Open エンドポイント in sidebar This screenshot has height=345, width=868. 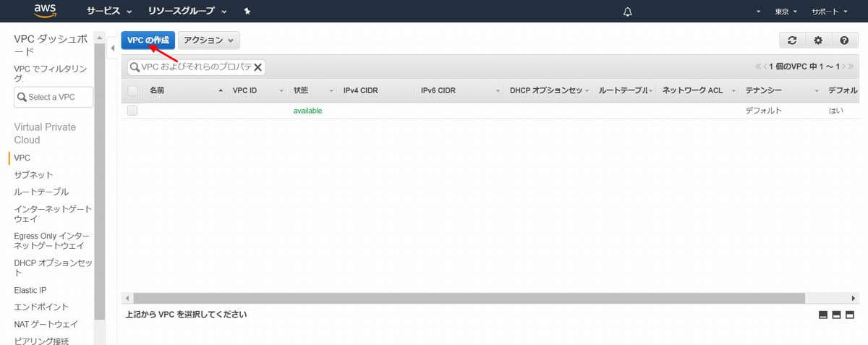tap(41, 307)
